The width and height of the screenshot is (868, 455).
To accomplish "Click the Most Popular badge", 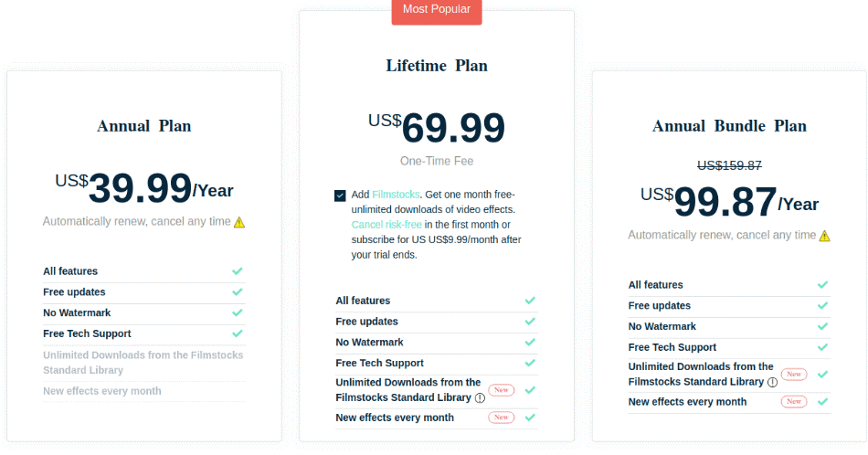I will click(437, 10).
